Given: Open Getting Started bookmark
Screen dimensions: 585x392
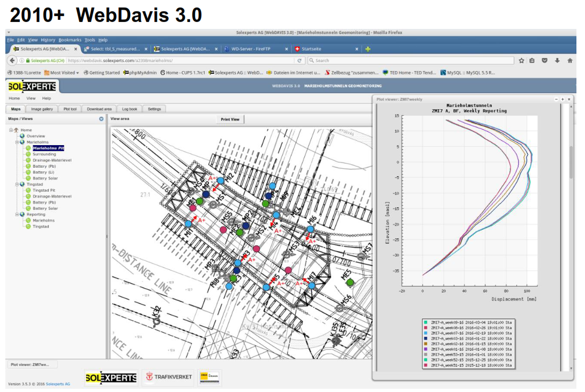Looking at the screenshot, I should coord(101,73).
